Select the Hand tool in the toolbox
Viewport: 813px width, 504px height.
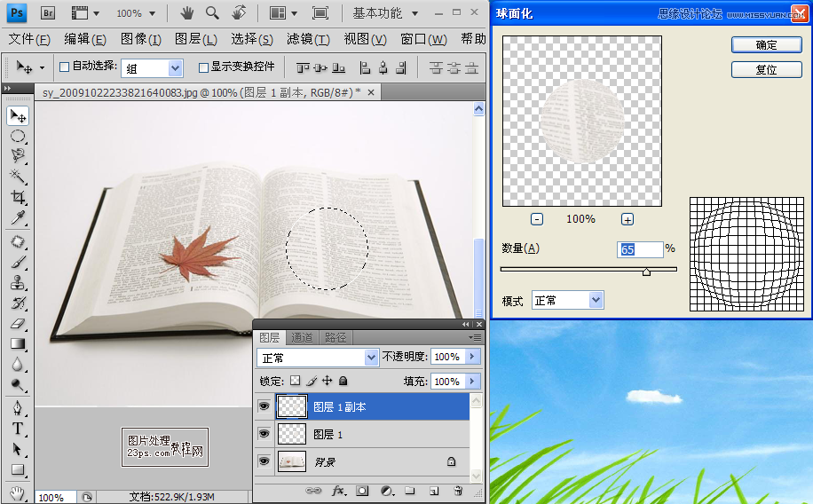18,492
